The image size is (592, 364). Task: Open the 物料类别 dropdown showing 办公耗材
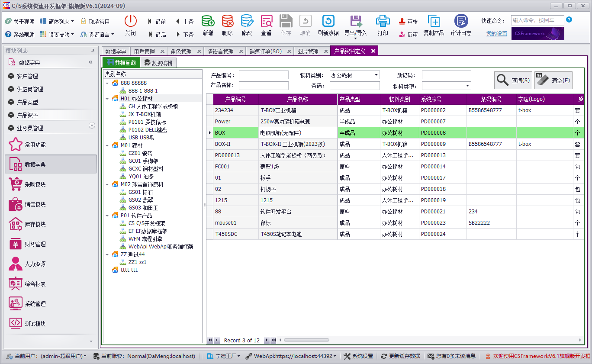376,75
